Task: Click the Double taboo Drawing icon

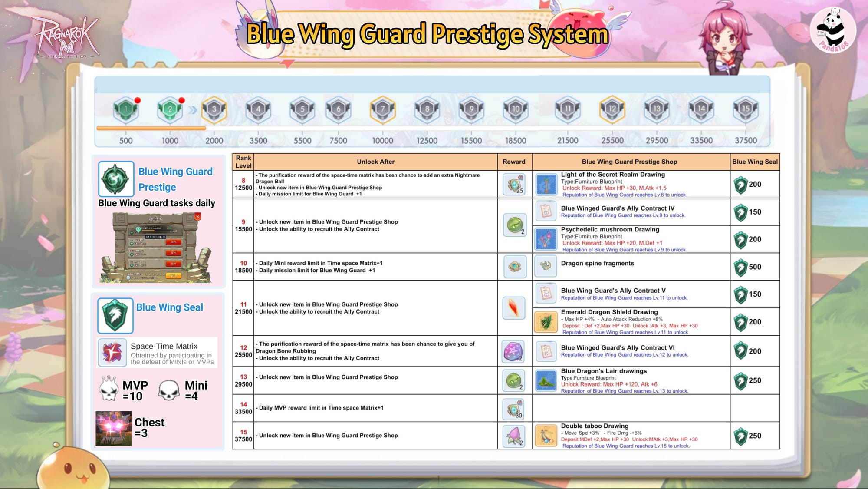Action: [546, 436]
